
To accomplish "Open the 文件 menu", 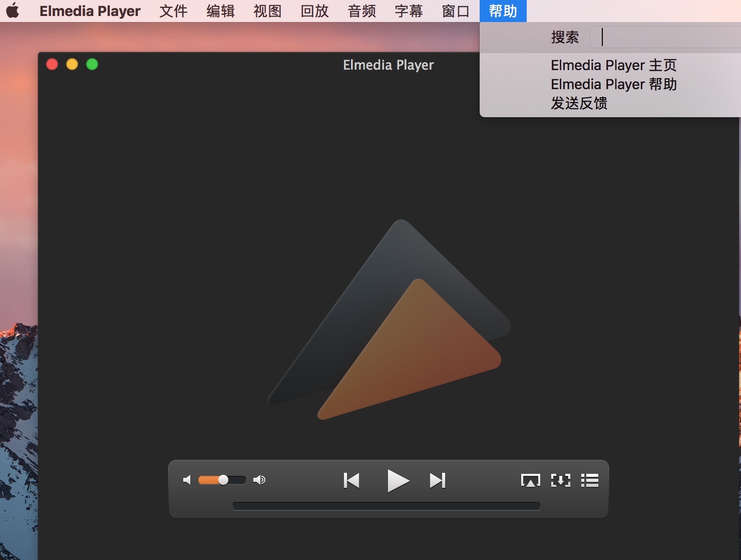I will (x=173, y=11).
